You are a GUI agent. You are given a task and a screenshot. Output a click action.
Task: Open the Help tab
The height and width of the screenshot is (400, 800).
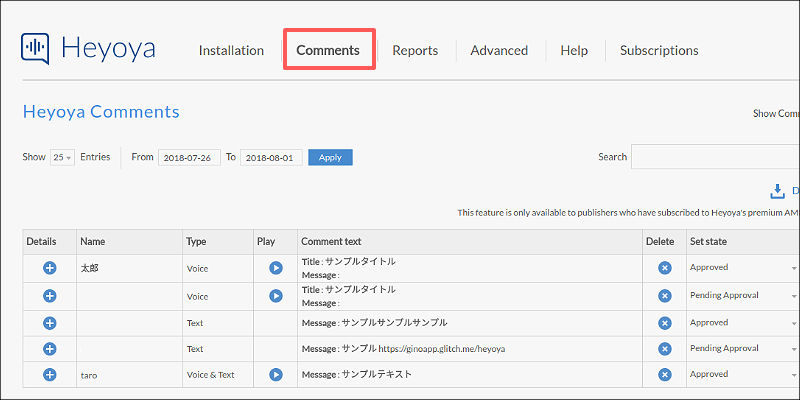574,51
